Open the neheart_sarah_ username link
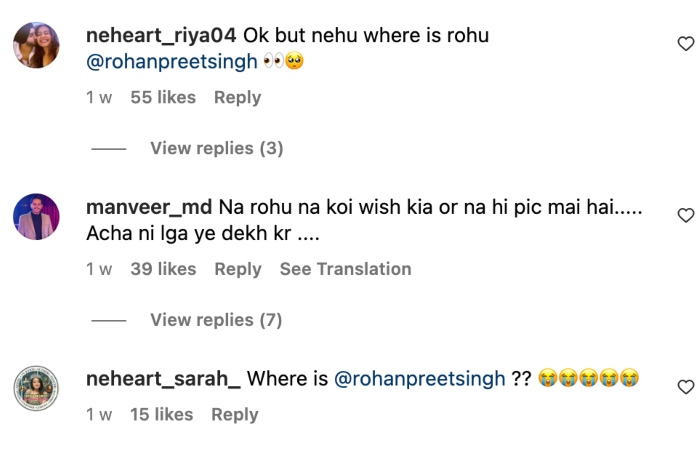Image resolution: width=700 pixels, height=451 pixels. pyautogui.click(x=163, y=379)
